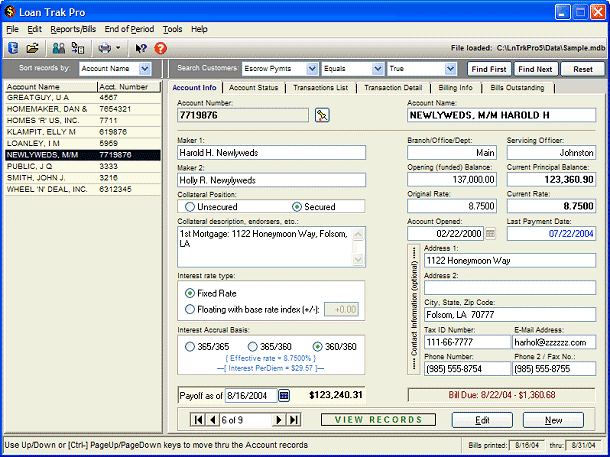Click the Account Name column header
Viewport: 610px width, 457px height.
[51, 87]
